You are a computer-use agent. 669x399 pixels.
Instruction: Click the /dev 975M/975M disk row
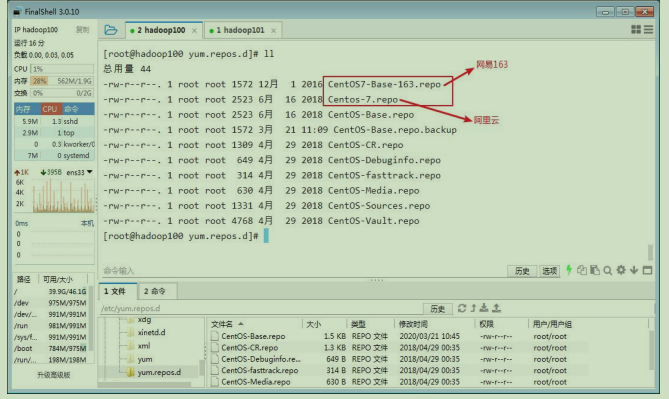[50, 303]
